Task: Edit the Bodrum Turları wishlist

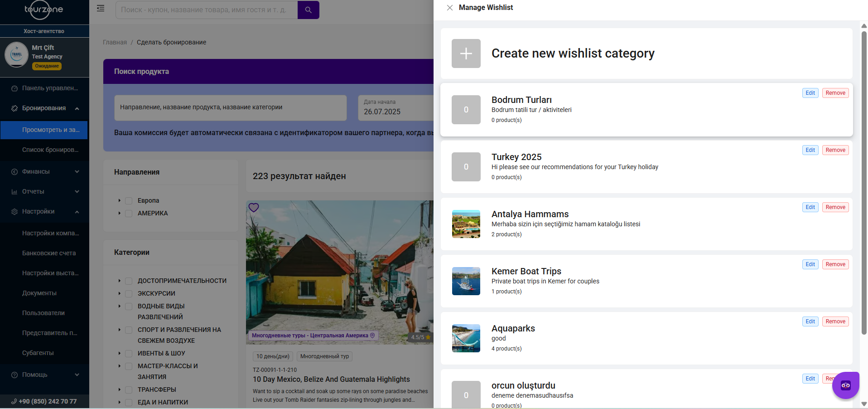Action: 810,93
